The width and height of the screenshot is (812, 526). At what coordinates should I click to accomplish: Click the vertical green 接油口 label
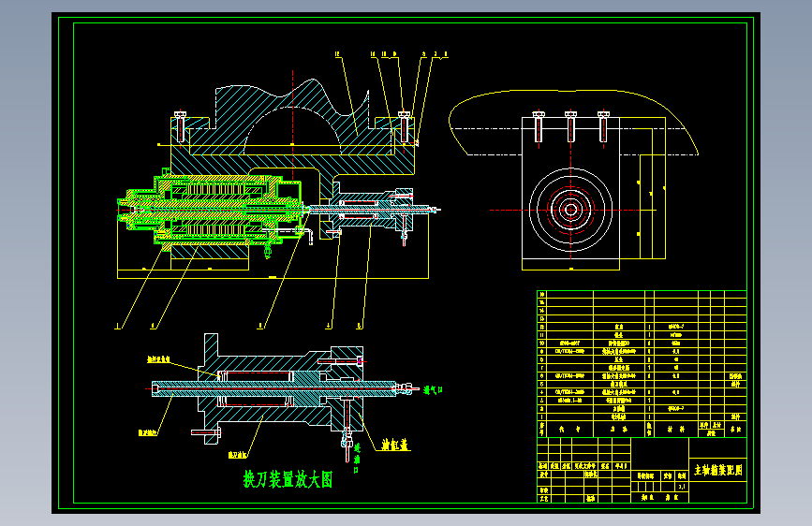pos(356,458)
